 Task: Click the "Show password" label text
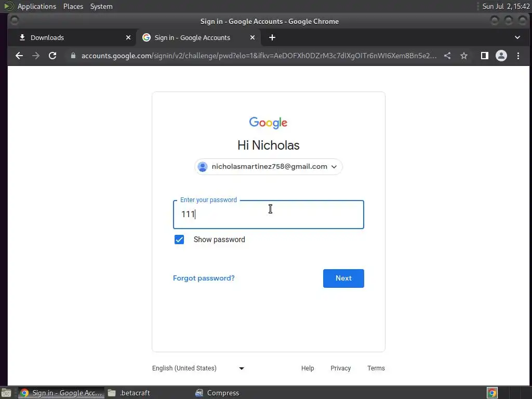tap(219, 240)
